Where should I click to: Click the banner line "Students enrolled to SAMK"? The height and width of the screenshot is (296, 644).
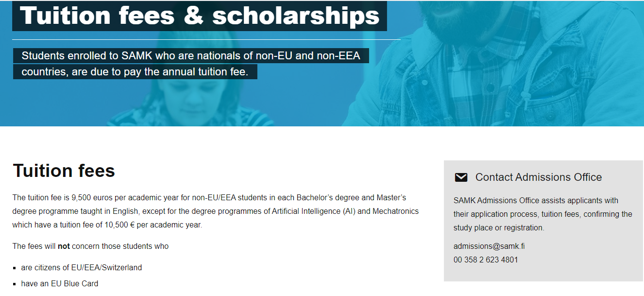(x=190, y=56)
